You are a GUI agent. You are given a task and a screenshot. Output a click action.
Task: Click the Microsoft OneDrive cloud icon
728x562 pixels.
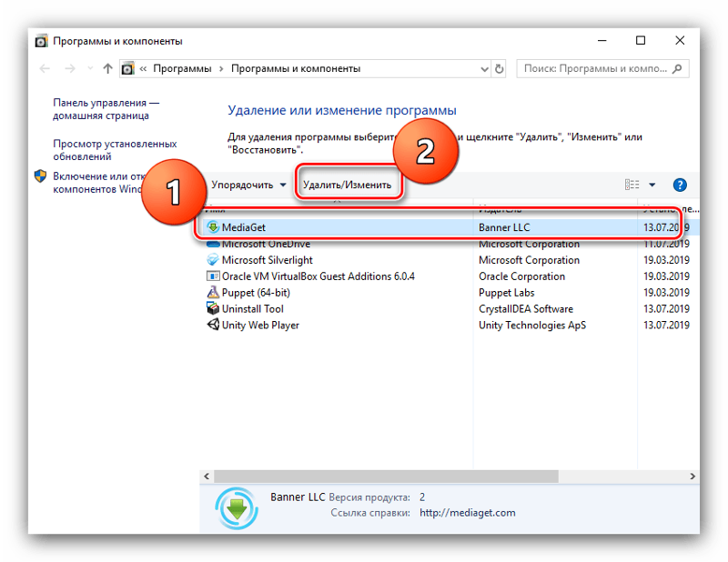click(x=214, y=244)
